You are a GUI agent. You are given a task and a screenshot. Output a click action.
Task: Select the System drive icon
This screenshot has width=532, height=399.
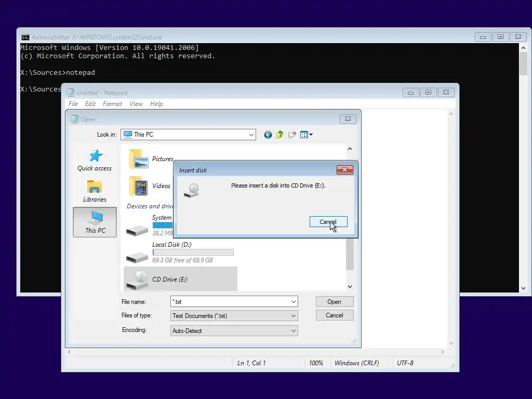[x=137, y=231]
